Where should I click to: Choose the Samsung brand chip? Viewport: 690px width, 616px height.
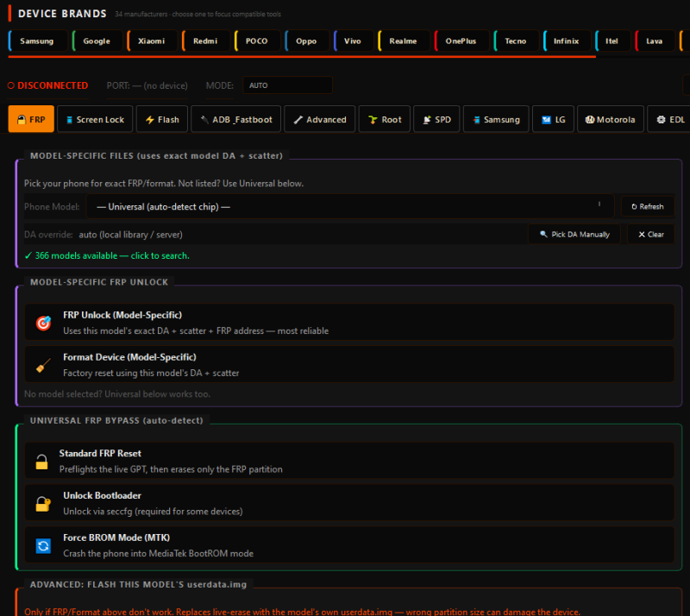tap(38, 41)
